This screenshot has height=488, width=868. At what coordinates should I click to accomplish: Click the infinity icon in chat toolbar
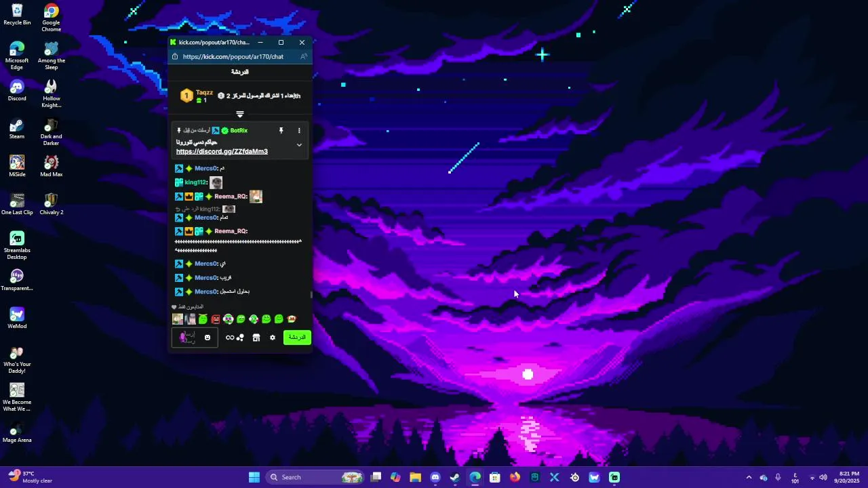pyautogui.click(x=230, y=338)
